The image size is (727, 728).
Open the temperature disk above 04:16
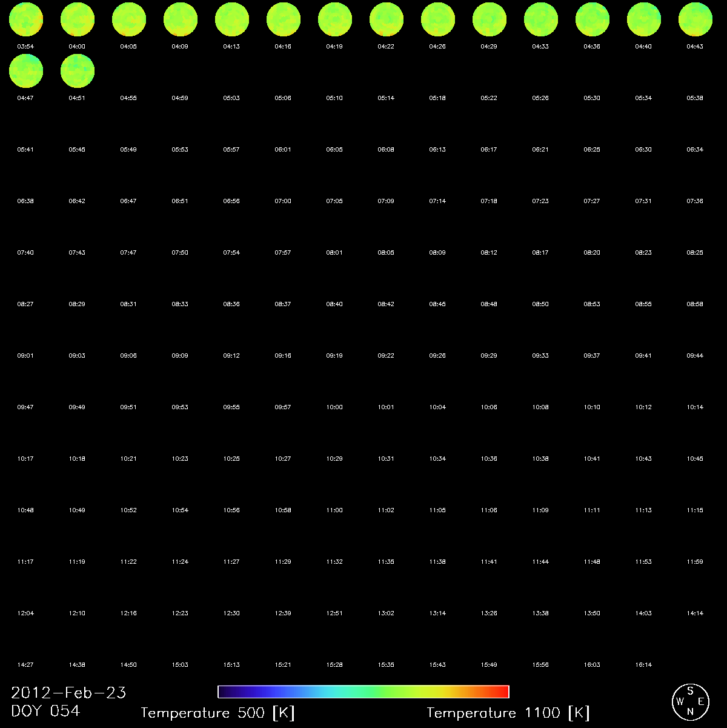pos(283,19)
